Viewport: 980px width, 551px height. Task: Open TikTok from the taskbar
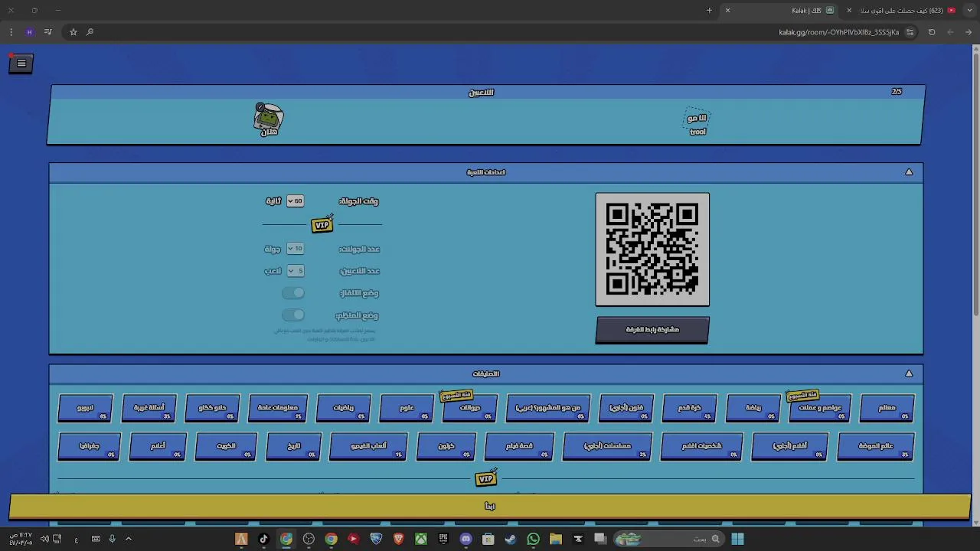click(264, 539)
